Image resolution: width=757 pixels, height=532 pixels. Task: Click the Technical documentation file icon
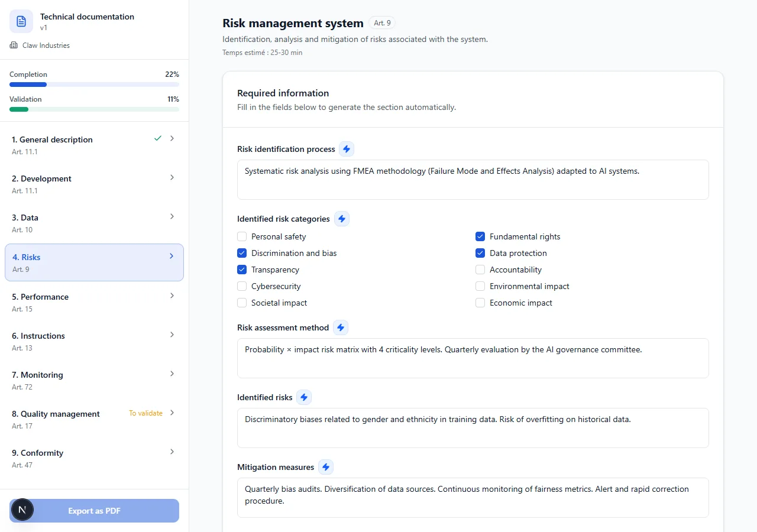[21, 21]
